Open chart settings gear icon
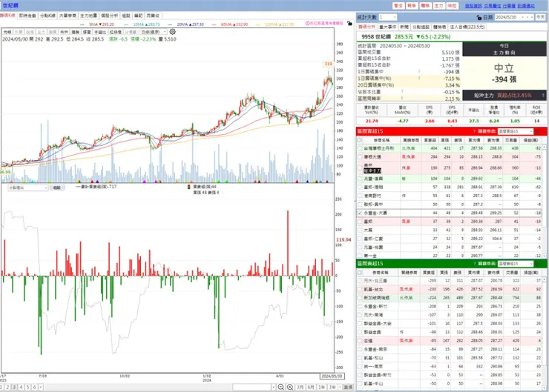The image size is (549, 392). 173,32
